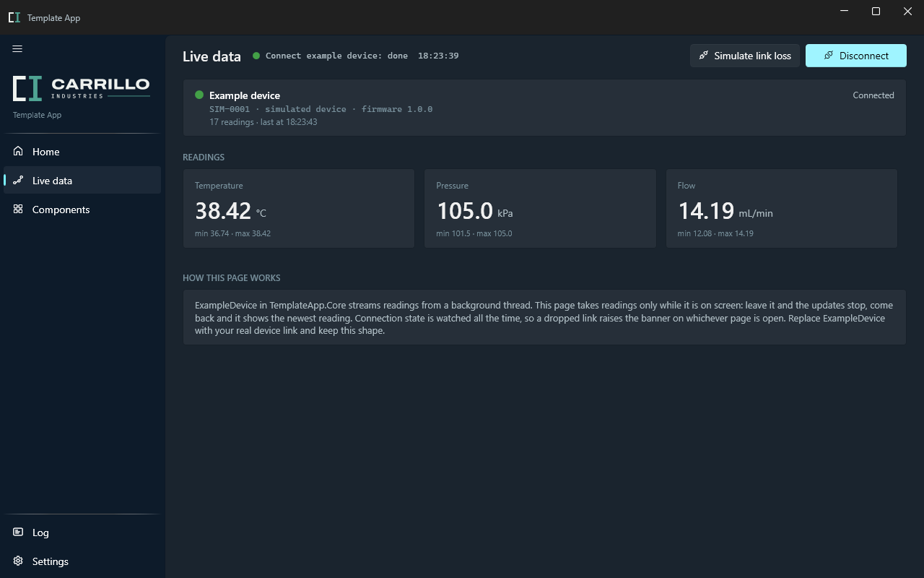Click the plug icon on Simulate link loss
This screenshot has height=578, width=924.
704,56
